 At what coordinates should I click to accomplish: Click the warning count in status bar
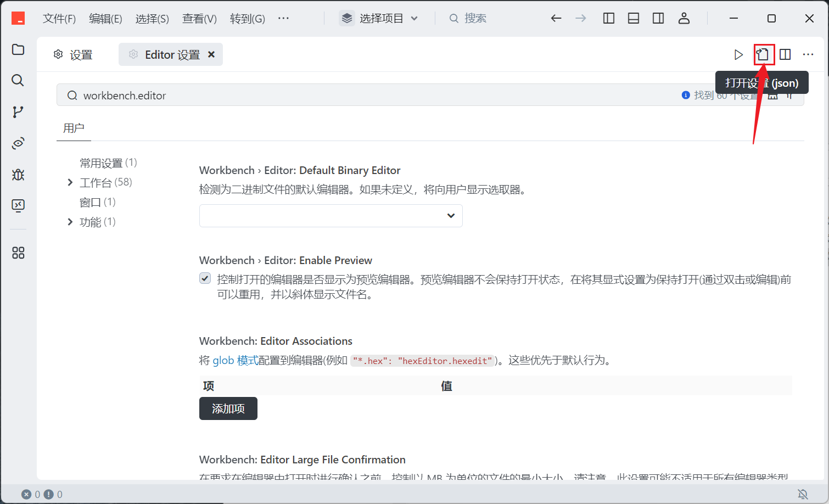53,494
